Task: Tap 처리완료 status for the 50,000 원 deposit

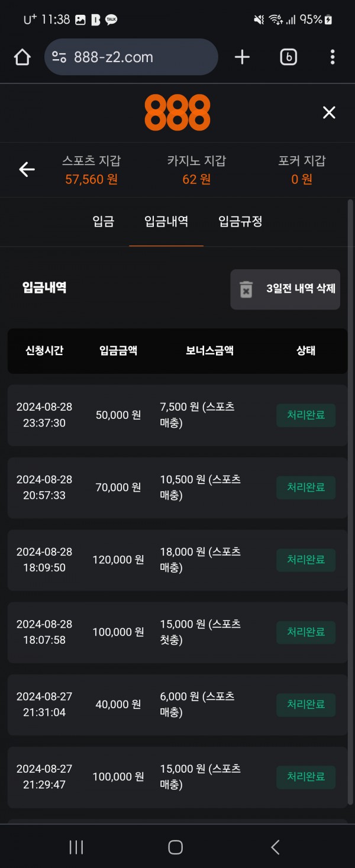Action: coord(306,415)
